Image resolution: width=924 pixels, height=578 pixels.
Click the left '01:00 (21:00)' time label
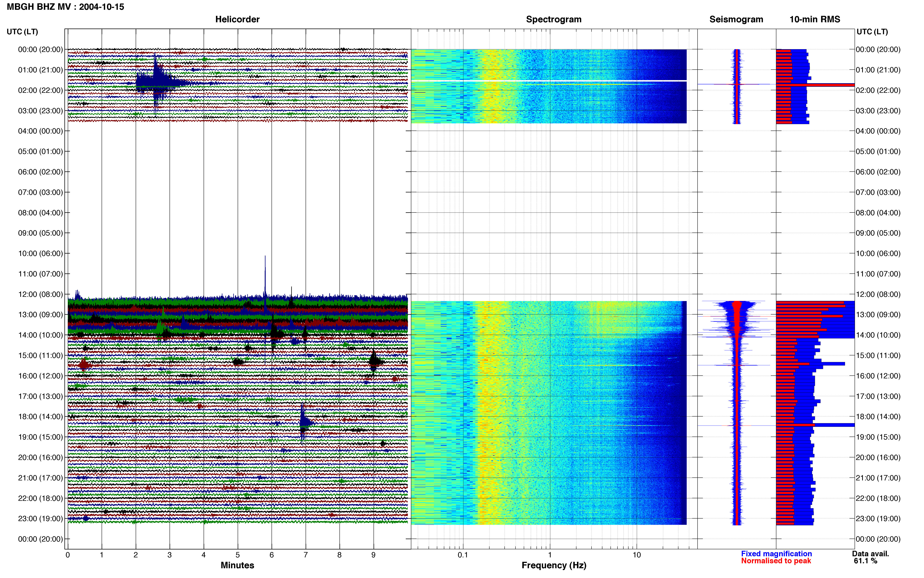(40, 70)
